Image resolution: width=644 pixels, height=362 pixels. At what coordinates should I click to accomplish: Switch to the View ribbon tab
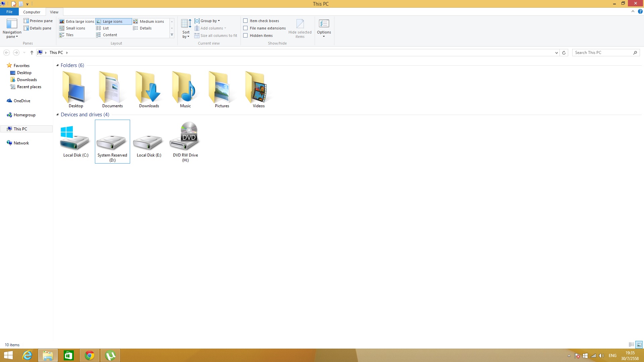coord(54,12)
